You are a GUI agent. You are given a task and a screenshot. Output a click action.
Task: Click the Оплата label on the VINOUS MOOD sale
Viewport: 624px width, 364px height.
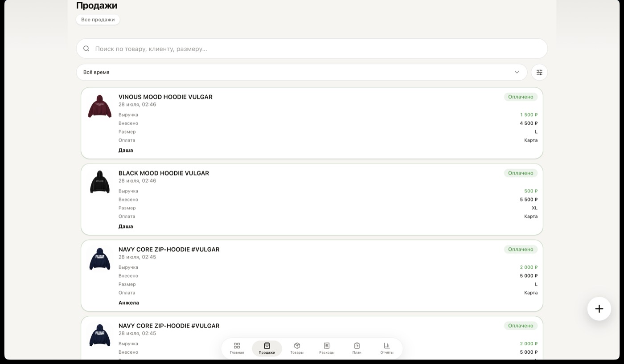[x=127, y=140]
